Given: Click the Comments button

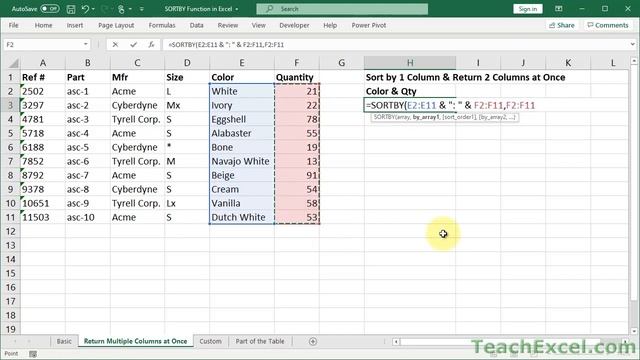Looking at the screenshot, I should pos(608,25).
